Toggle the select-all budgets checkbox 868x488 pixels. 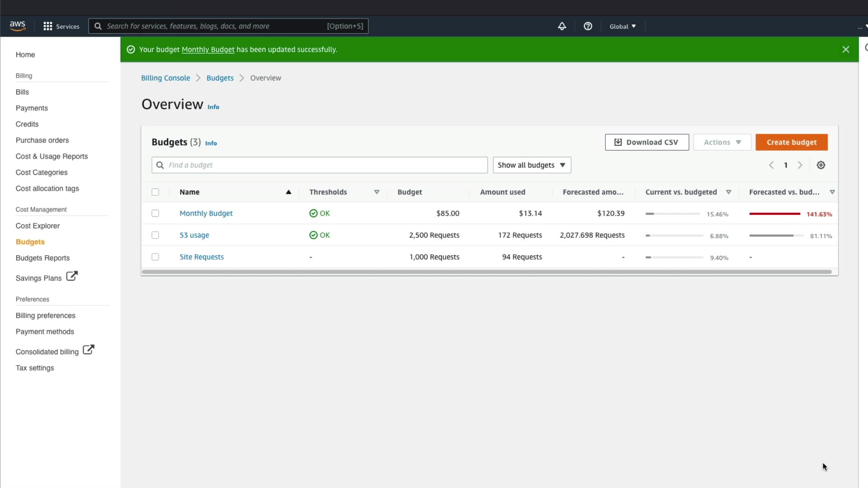[x=155, y=192]
